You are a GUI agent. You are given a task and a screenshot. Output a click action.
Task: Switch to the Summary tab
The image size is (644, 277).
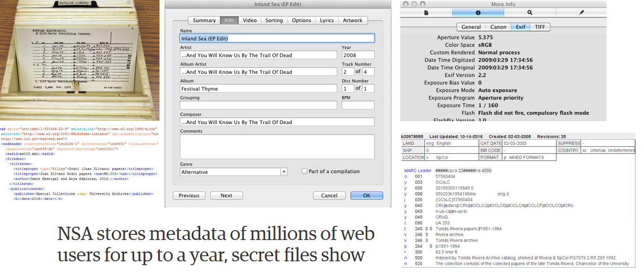click(204, 20)
